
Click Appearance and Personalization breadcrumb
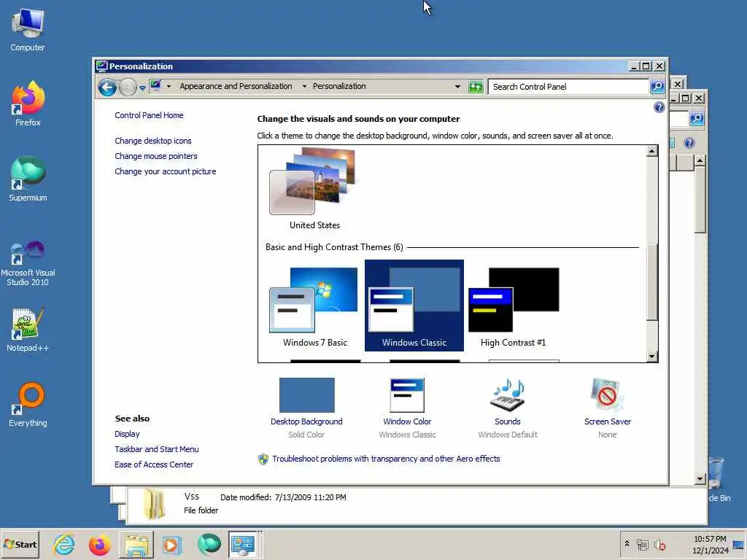pos(236,86)
